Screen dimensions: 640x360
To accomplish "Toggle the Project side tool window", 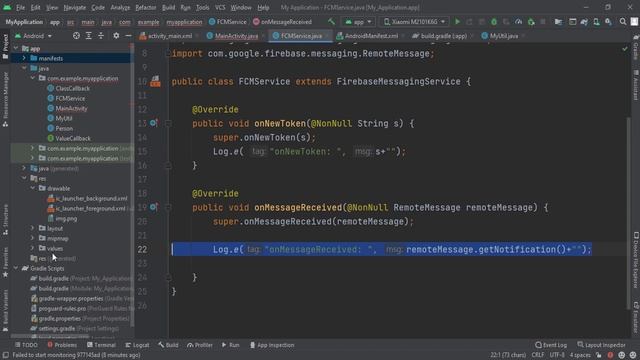I will (x=5, y=46).
